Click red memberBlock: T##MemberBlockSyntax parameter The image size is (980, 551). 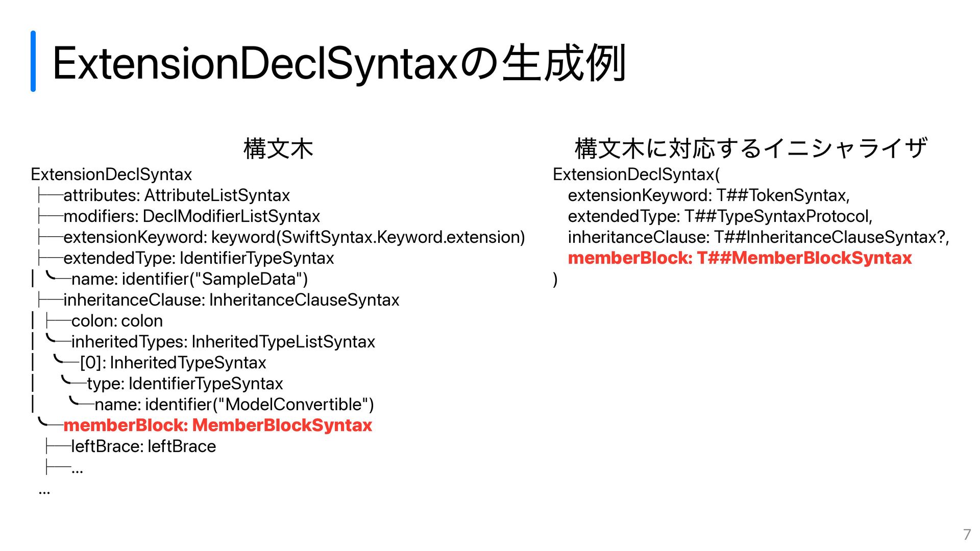[x=740, y=258]
